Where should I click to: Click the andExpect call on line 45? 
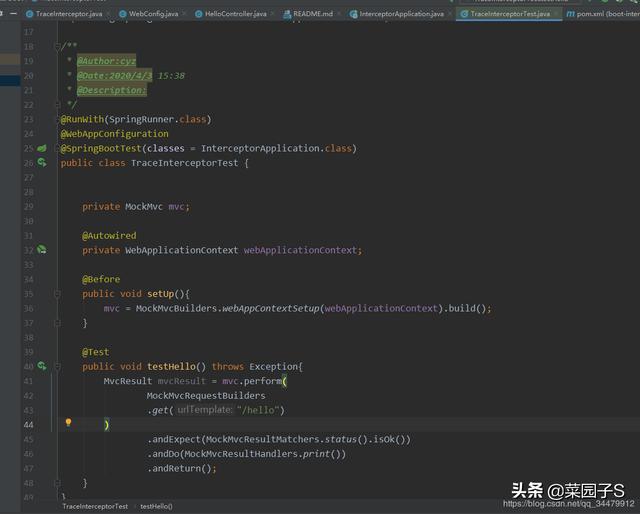tap(176, 439)
